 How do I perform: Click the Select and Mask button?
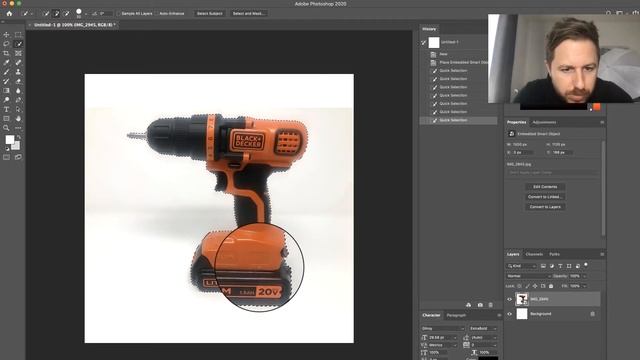pyautogui.click(x=248, y=13)
